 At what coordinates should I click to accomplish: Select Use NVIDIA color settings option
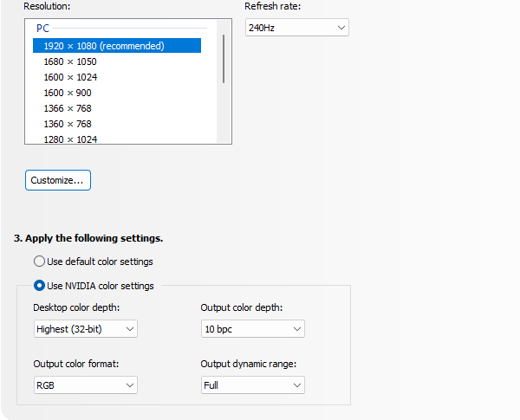pos(39,286)
